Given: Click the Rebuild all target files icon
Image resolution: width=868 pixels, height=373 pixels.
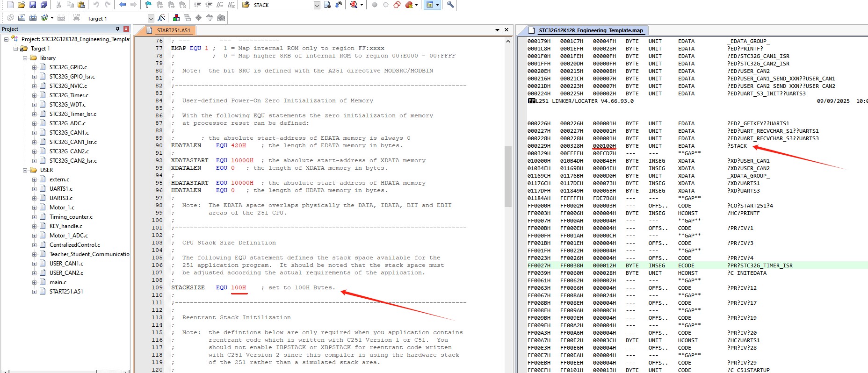Looking at the screenshot, I should [x=33, y=18].
